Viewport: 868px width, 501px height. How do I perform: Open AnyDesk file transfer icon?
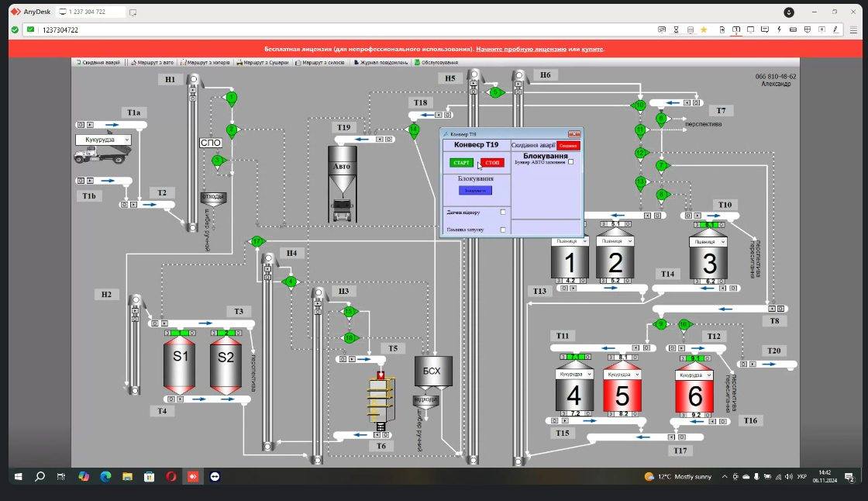(722, 29)
